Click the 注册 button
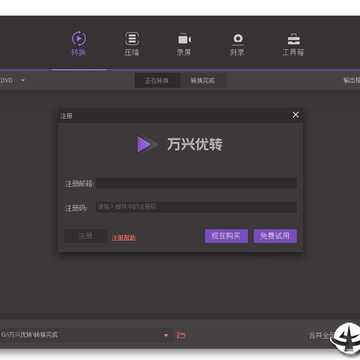Screen dimensions: 360x360 click(85, 236)
